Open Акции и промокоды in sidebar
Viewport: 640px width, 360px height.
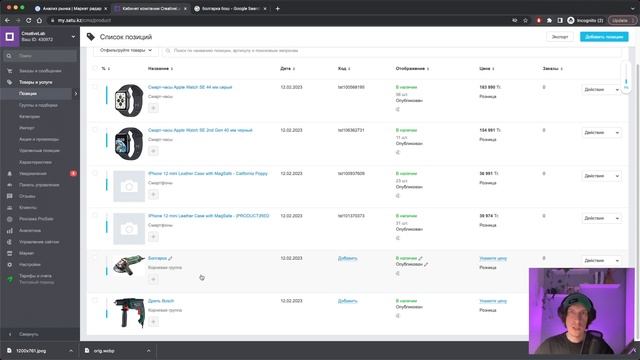click(39, 139)
